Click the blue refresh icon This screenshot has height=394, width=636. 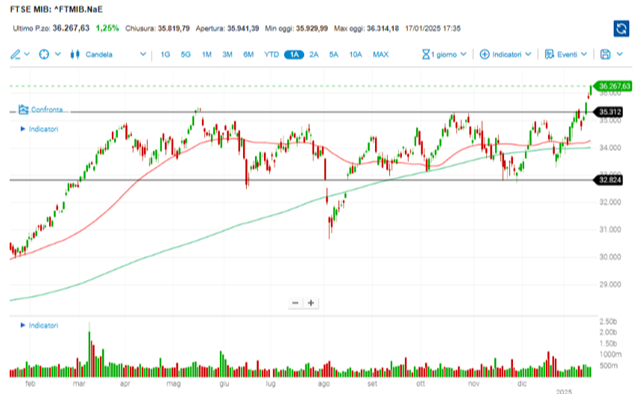coord(621,29)
